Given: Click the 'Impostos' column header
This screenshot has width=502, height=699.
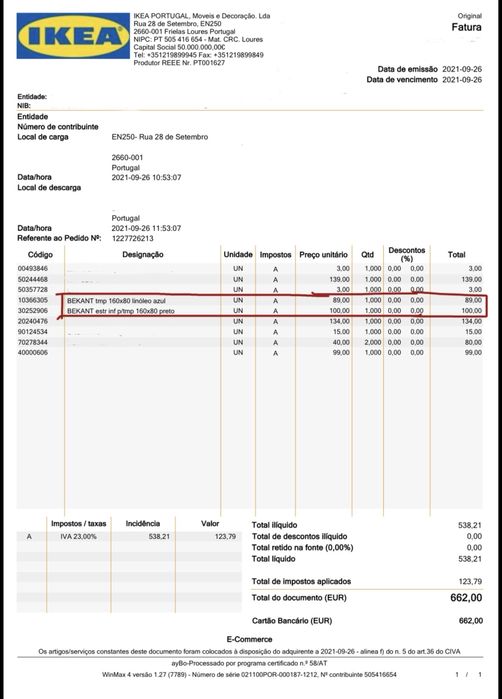Looking at the screenshot, I should point(276,255).
